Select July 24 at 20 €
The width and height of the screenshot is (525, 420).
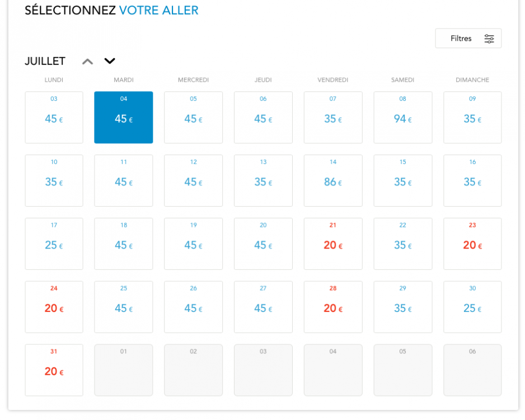click(54, 307)
